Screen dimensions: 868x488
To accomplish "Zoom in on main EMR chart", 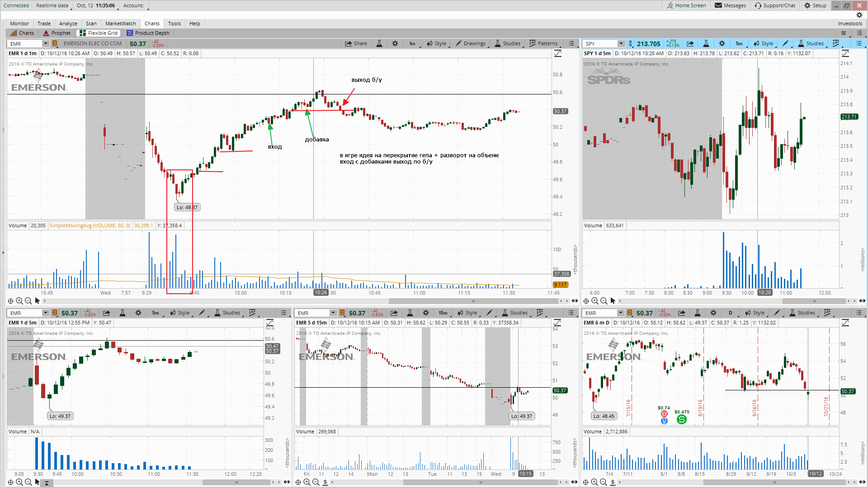I will [x=19, y=301].
